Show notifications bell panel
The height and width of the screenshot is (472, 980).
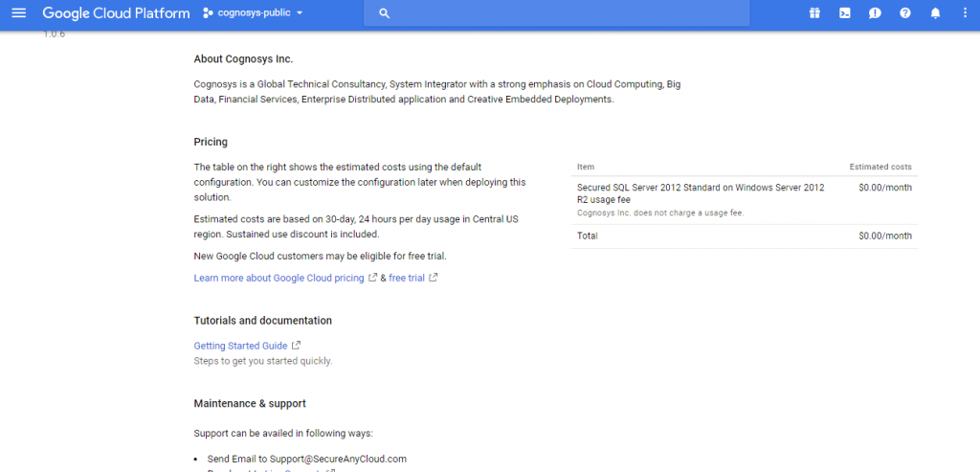[935, 13]
